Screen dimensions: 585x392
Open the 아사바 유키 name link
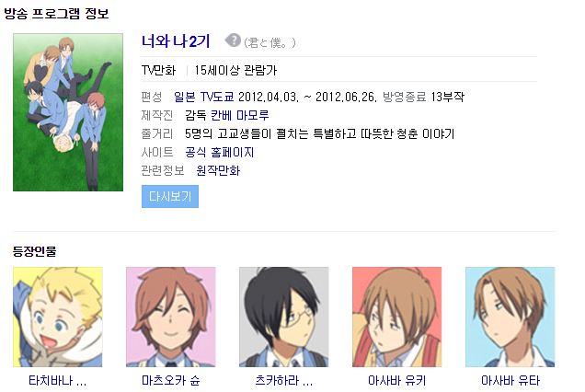[397, 381]
